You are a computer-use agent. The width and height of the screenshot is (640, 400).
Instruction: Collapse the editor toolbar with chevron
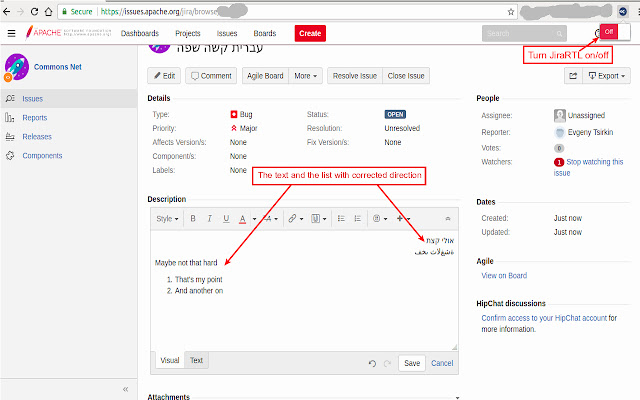[x=447, y=218]
